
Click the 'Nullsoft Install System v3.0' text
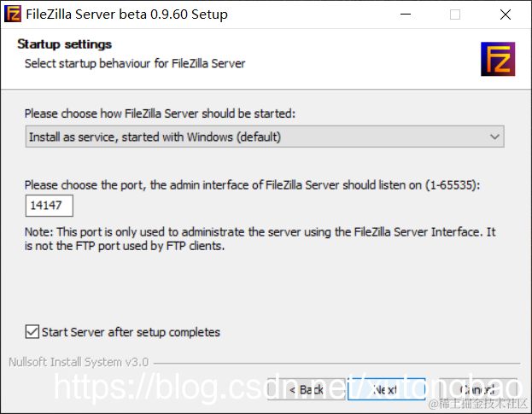tap(79, 362)
